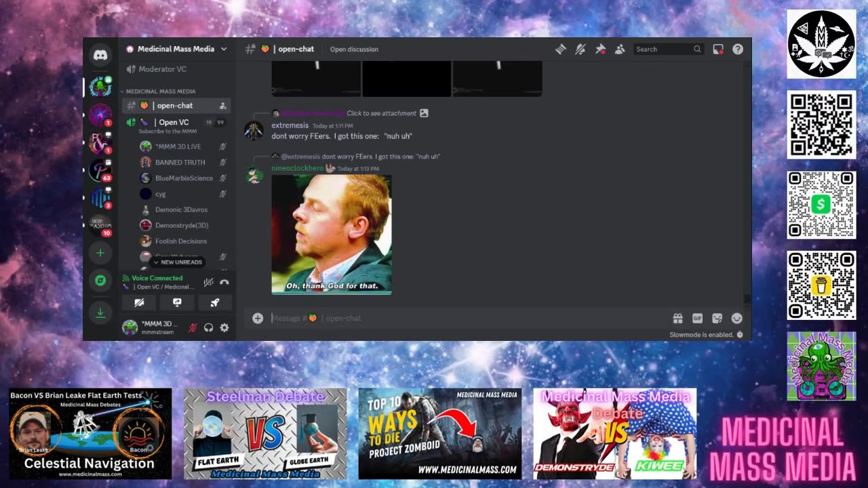This screenshot has width=868, height=488.
Task: Open server with 63 unread badge
Action: [100, 170]
